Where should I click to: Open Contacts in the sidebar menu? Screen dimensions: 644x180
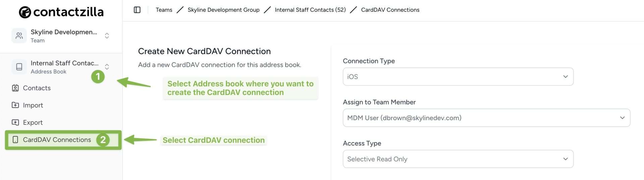pyautogui.click(x=37, y=88)
